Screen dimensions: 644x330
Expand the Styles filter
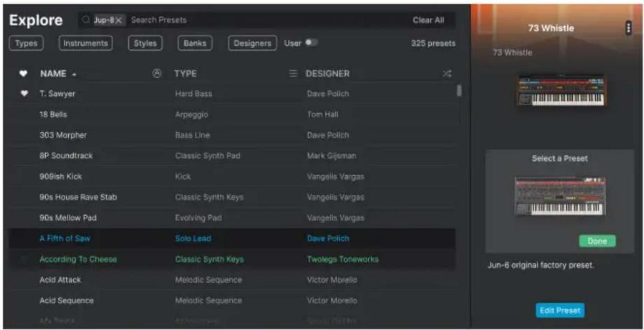pyautogui.click(x=145, y=44)
